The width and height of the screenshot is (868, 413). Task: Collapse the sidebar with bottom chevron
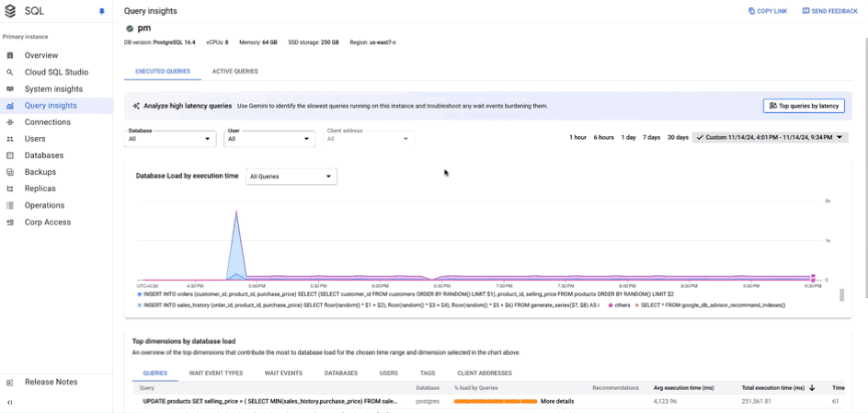click(10, 402)
